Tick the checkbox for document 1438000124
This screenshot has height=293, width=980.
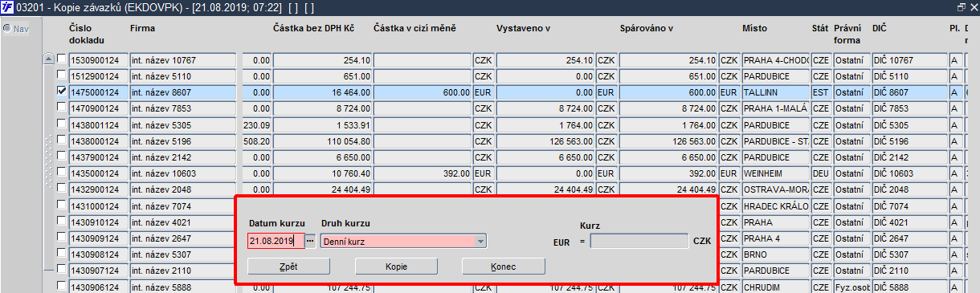[x=61, y=140]
